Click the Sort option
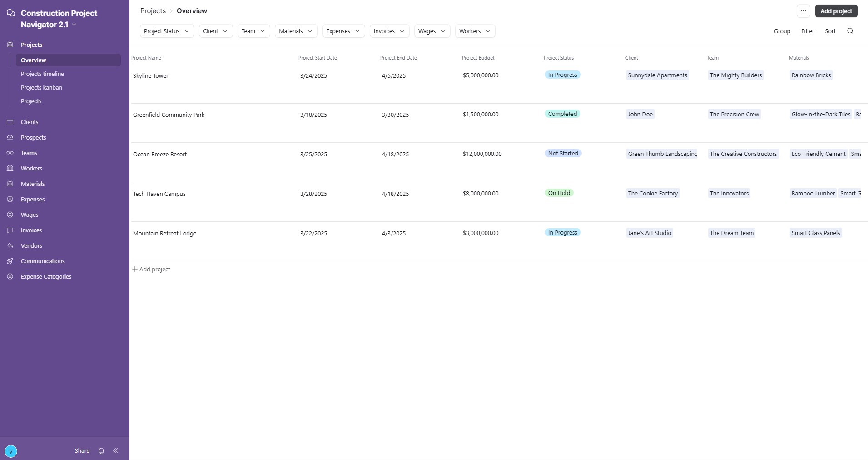The height and width of the screenshot is (460, 868). (830, 31)
